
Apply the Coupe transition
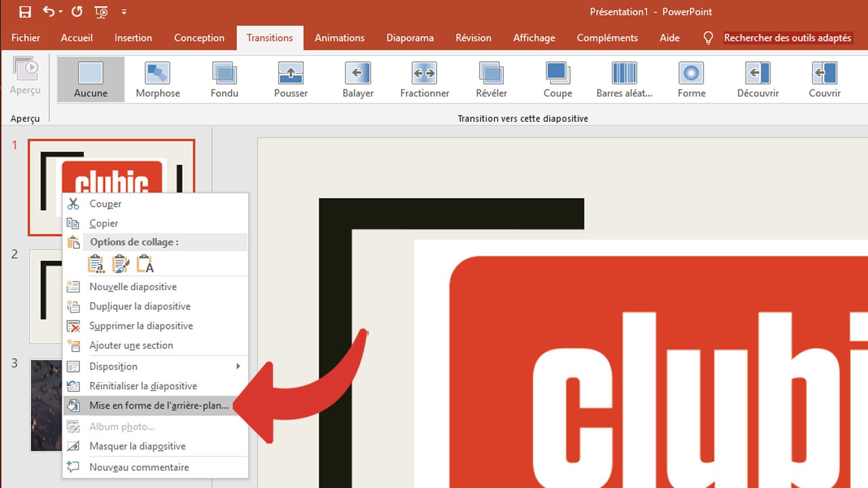click(558, 79)
